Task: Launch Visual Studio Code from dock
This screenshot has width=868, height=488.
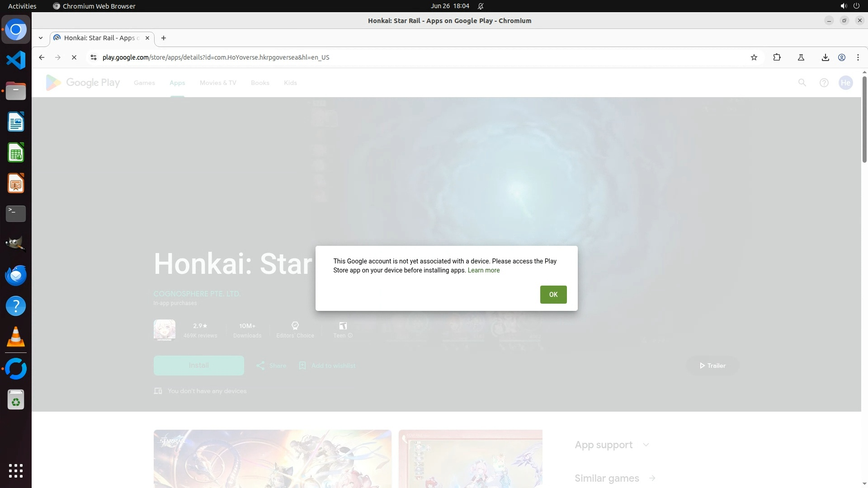Action: coord(16,60)
